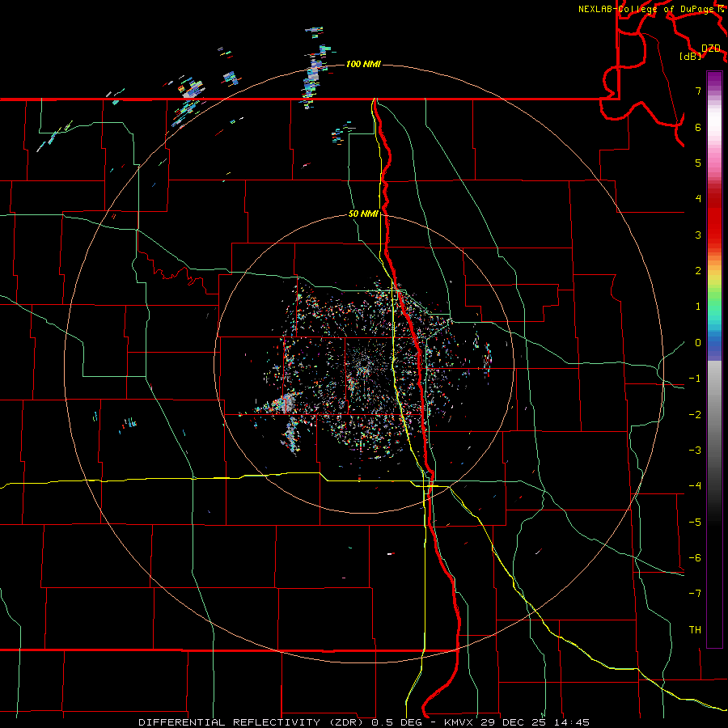Image resolution: width=728 pixels, height=728 pixels.
Task: Select the -1 value on the dB scale
Action: click(695, 379)
